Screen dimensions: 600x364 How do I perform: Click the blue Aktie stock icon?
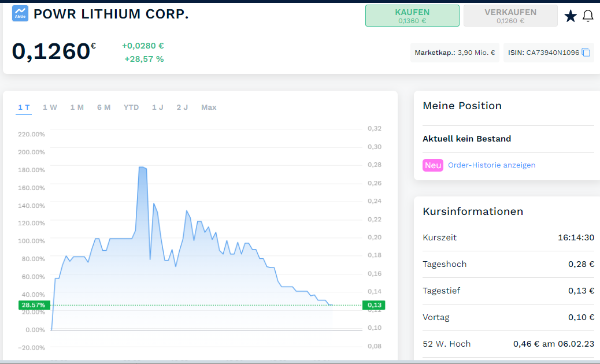point(20,14)
